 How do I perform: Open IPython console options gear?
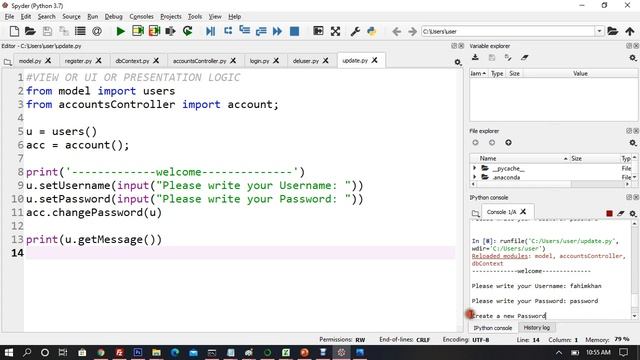pyautogui.click(x=633, y=213)
